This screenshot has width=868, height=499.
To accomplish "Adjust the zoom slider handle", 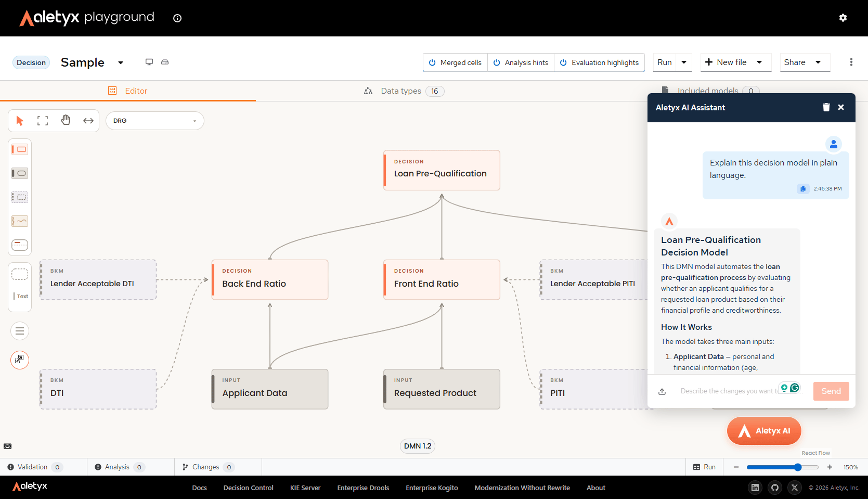I will pyautogui.click(x=798, y=467).
